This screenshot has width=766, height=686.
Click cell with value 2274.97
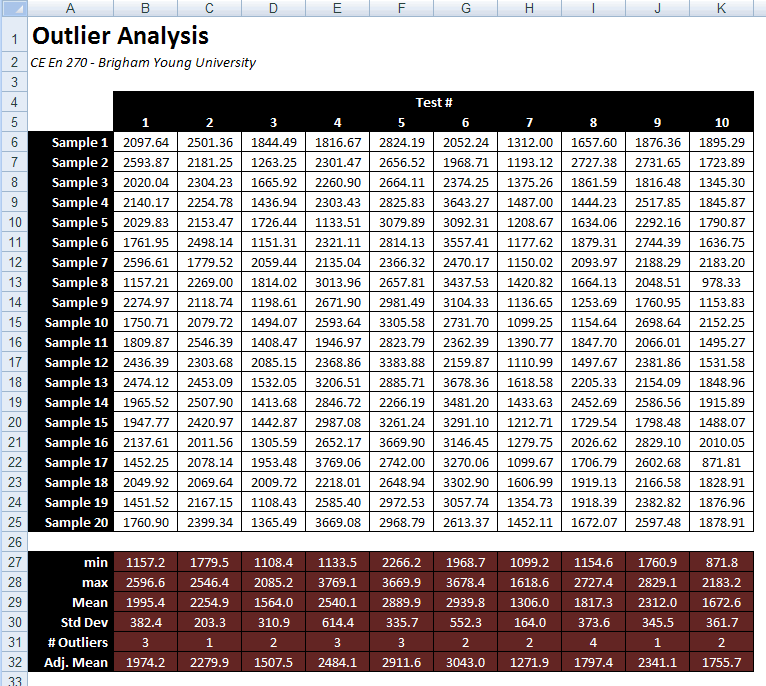point(146,302)
